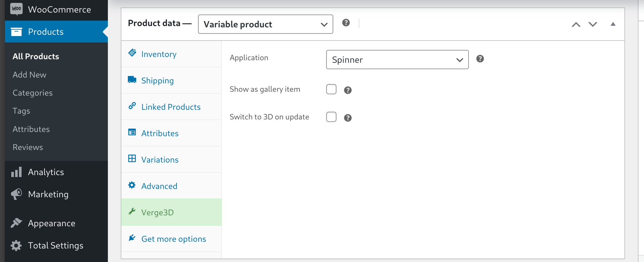Click the Get more options plug icon
The height and width of the screenshot is (262, 644).
pos(132,238)
